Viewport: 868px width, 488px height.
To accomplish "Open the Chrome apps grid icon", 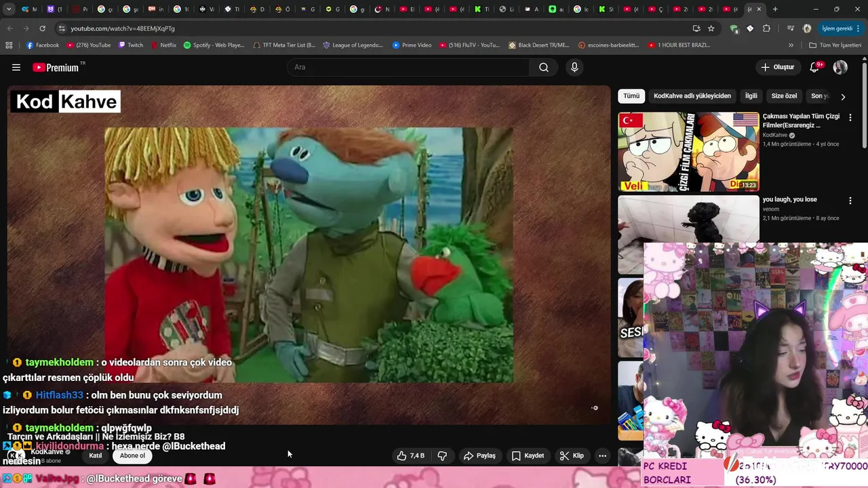I will (x=9, y=45).
